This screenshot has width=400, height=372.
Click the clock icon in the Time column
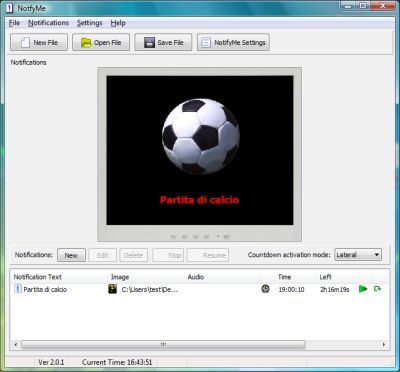pyautogui.click(x=265, y=289)
